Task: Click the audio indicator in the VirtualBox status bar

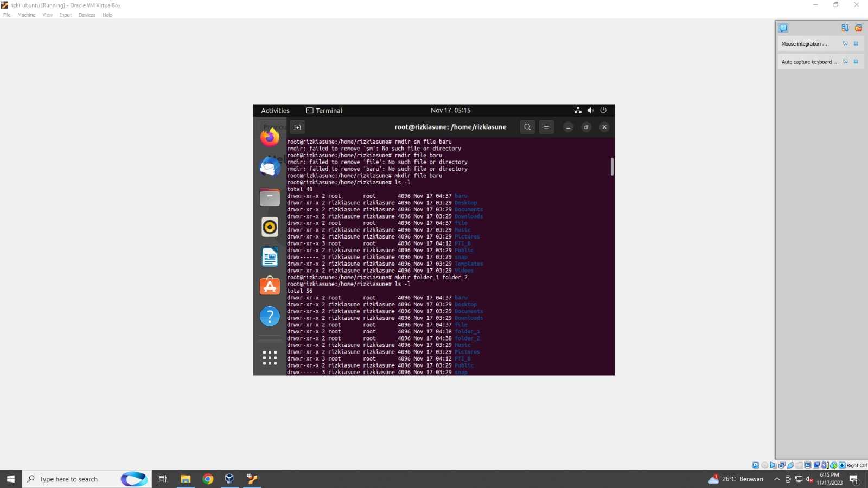Action: (x=773, y=465)
